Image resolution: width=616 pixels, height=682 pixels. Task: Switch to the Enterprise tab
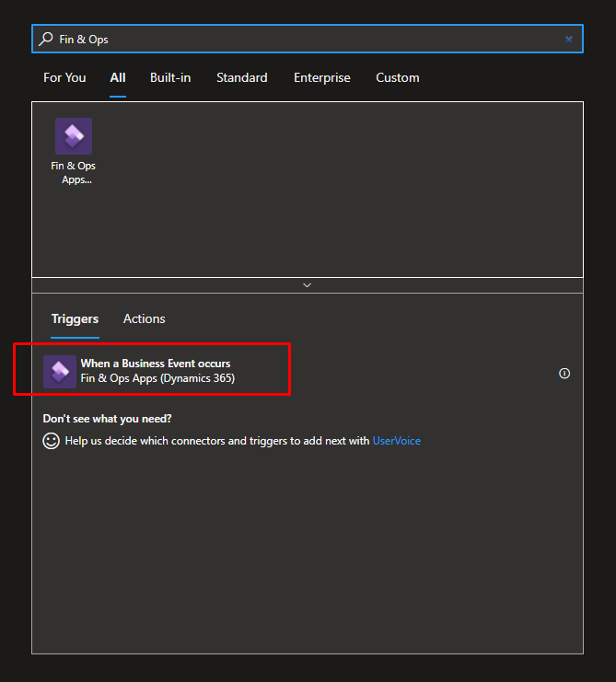pos(322,78)
